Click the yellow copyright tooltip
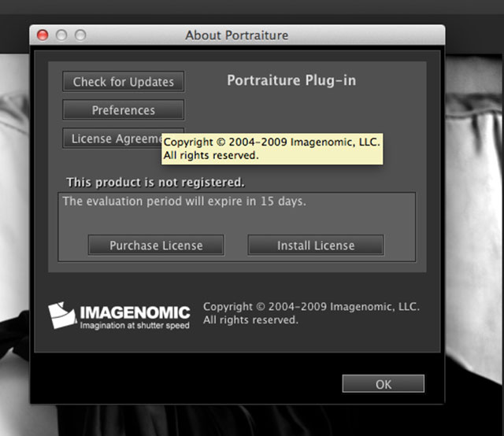 [x=272, y=149]
